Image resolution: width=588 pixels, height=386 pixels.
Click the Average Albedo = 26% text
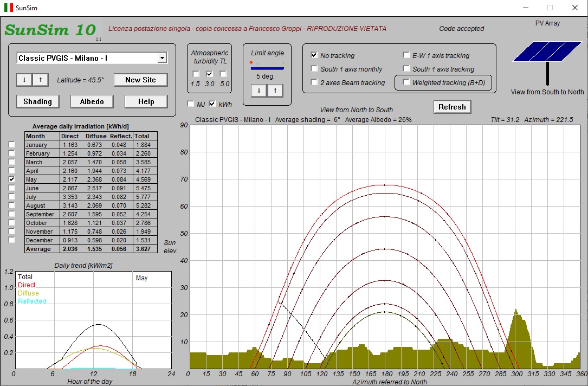[378, 120]
